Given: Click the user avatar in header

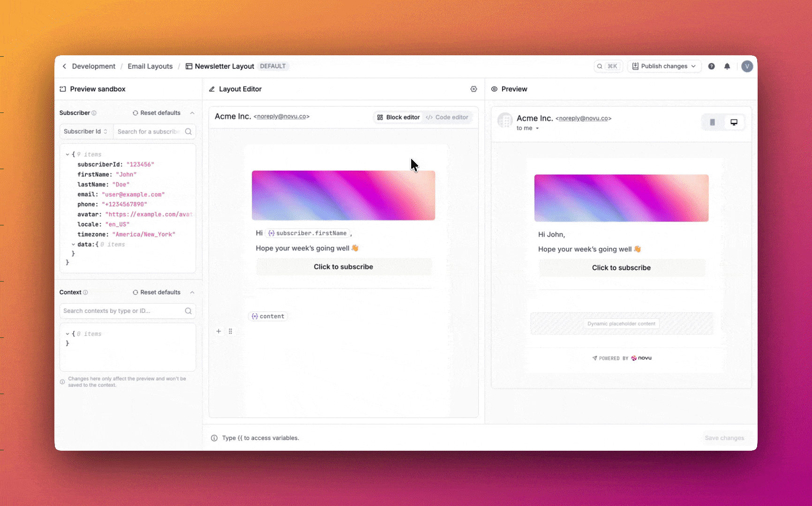Looking at the screenshot, I should point(747,67).
